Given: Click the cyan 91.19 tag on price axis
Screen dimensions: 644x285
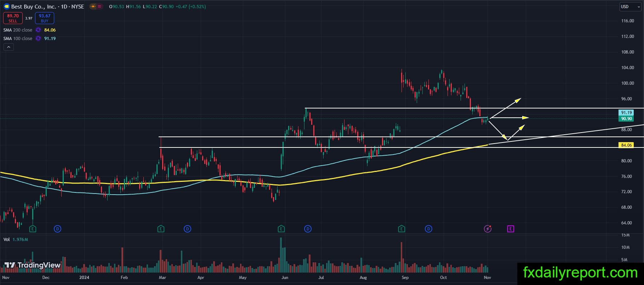Looking at the screenshot, I should (x=626, y=113).
